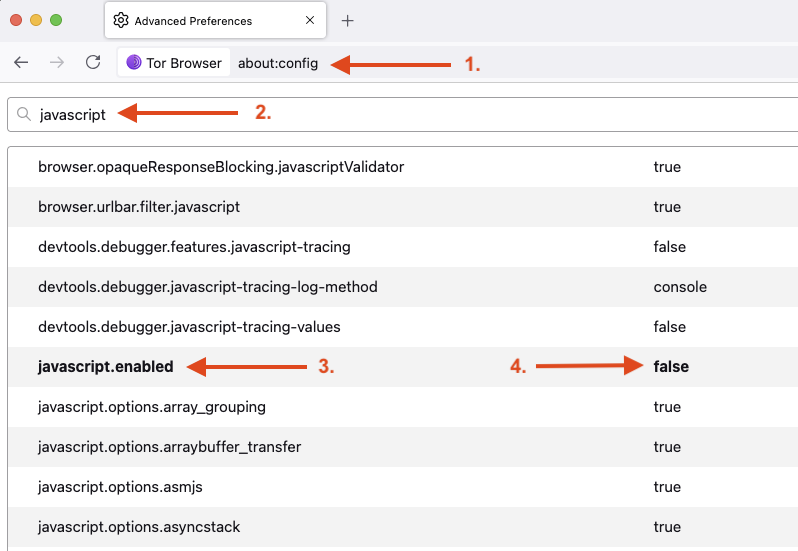The width and height of the screenshot is (798, 551).
Task: Select the javascript.enabled preference row
Action: [x=105, y=367]
